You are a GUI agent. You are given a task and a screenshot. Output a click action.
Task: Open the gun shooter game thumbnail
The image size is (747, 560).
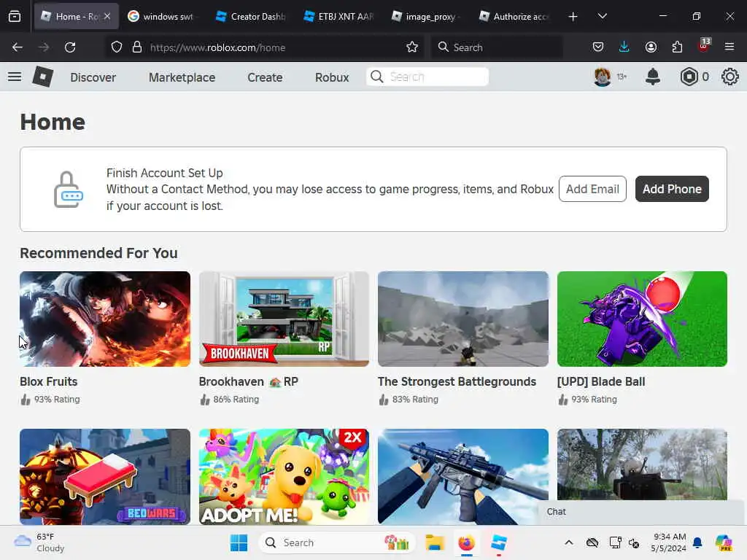463,477
